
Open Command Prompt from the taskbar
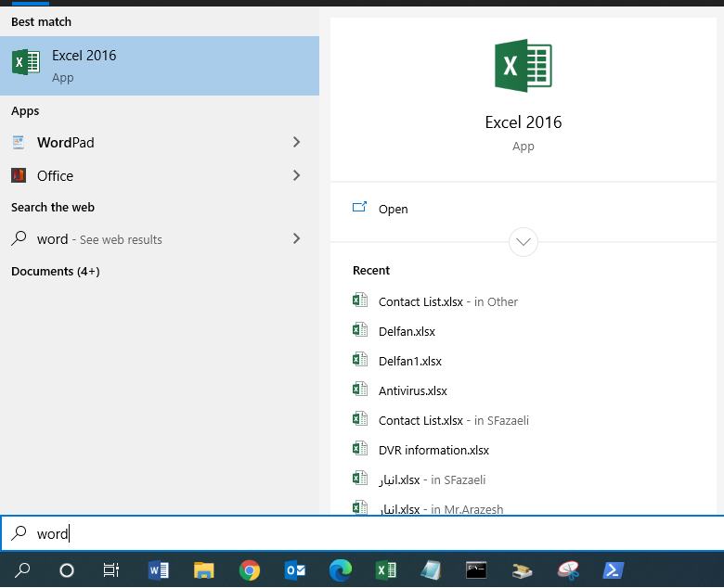coord(476,570)
